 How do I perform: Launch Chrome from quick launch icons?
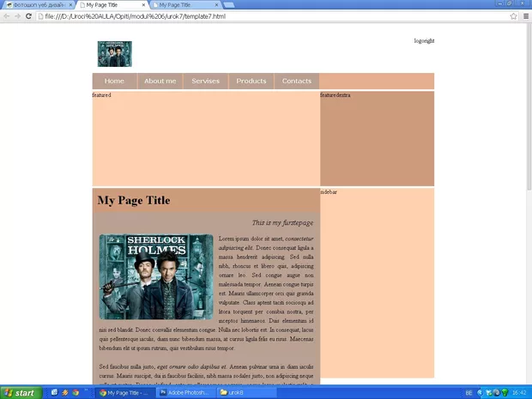pyautogui.click(x=76, y=392)
